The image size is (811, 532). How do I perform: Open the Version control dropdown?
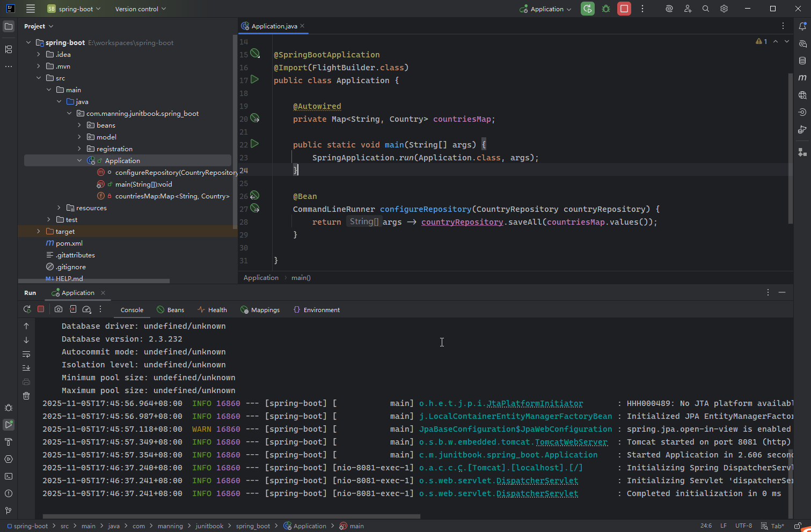coord(141,9)
